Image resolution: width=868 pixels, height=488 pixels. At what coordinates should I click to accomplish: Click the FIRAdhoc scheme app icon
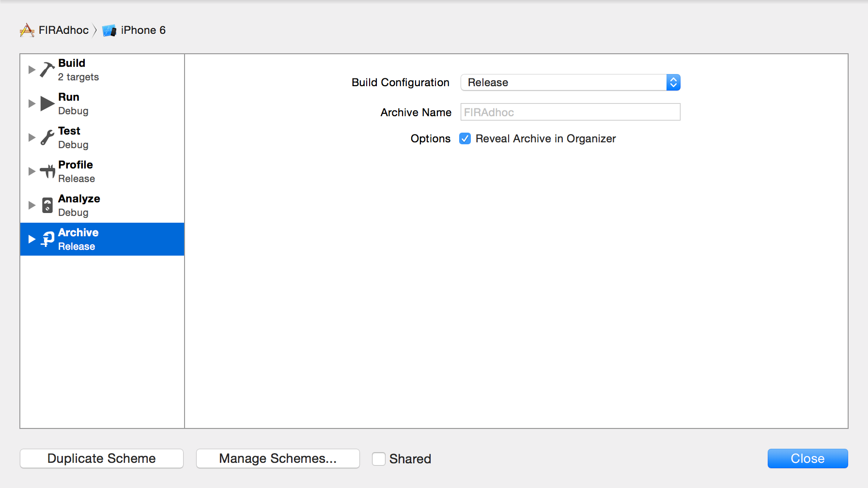pyautogui.click(x=27, y=30)
